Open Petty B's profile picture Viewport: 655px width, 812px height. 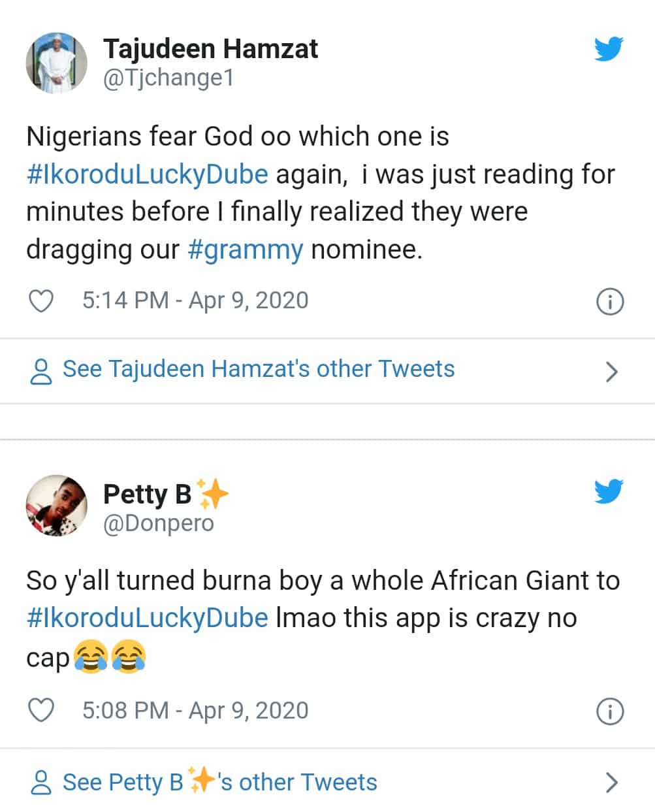(56, 506)
